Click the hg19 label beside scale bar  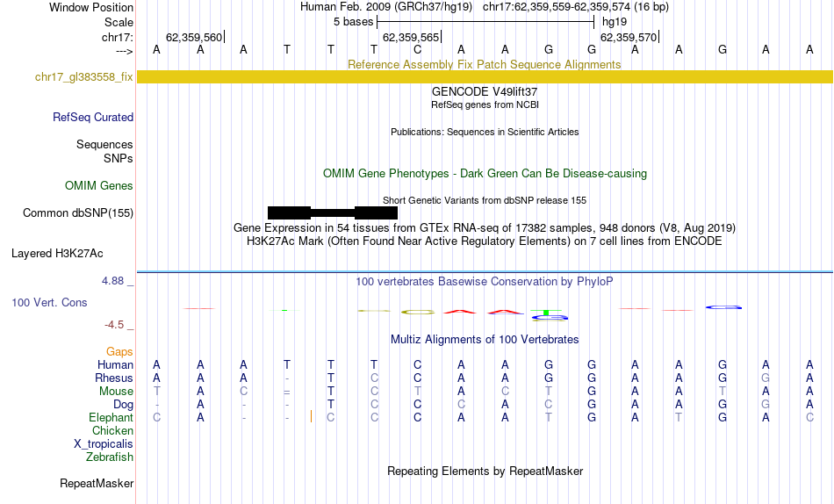pyautogui.click(x=615, y=22)
